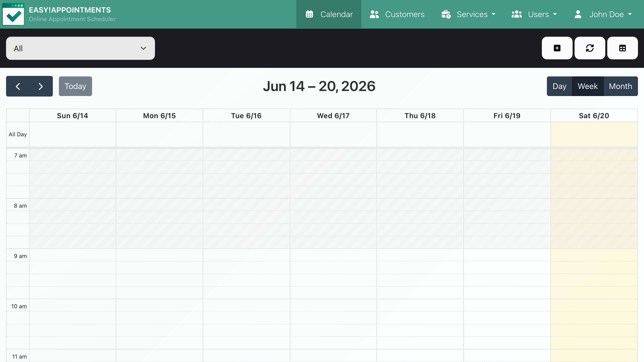Select the Sun 6/14 column header
The height and width of the screenshot is (362, 644).
click(72, 116)
